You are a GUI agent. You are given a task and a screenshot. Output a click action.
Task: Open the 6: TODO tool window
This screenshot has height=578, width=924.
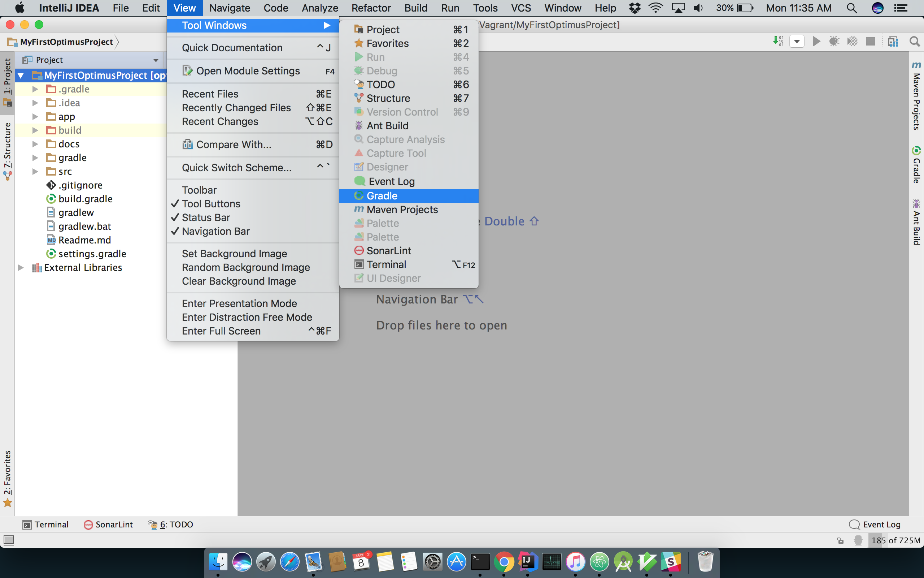coord(171,525)
